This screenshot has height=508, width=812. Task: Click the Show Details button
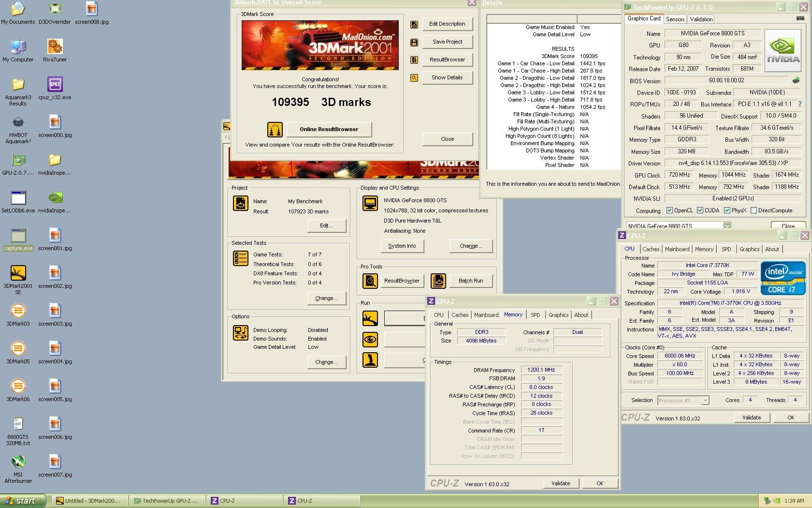[x=447, y=77]
